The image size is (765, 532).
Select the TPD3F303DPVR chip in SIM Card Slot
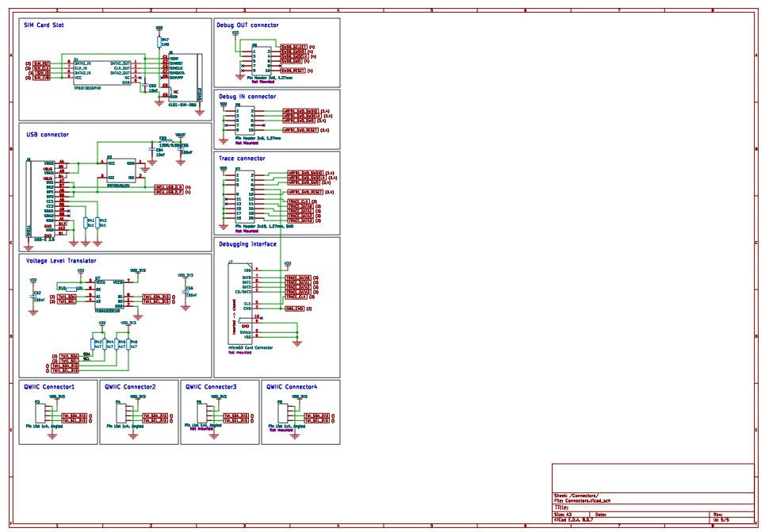102,71
